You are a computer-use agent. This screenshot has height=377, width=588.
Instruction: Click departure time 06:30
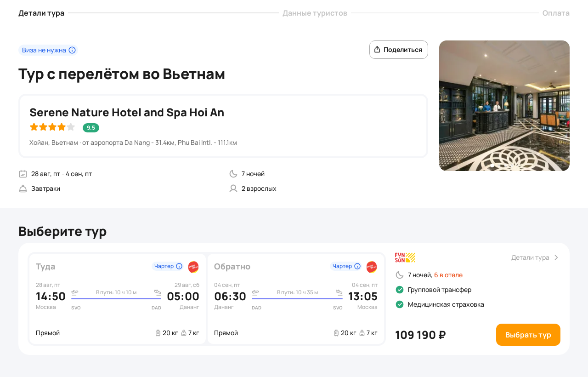click(230, 297)
